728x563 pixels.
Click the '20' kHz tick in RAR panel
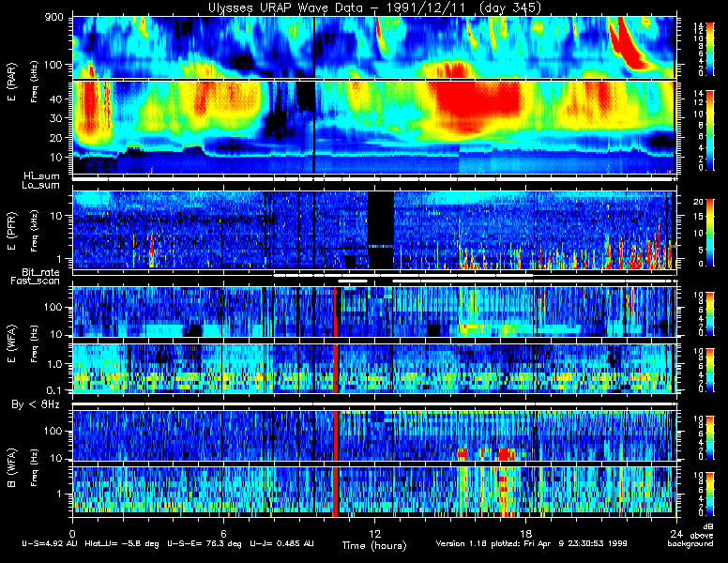tap(55, 138)
